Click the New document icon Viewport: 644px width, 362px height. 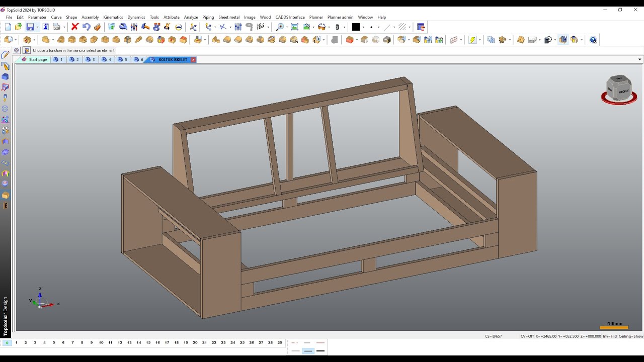pos(8,27)
